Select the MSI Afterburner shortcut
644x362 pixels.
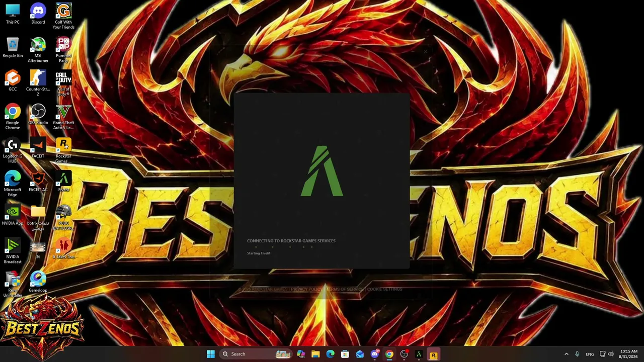(x=38, y=50)
